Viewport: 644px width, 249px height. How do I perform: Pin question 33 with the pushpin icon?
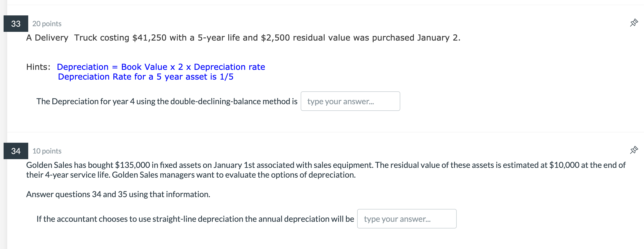(634, 23)
